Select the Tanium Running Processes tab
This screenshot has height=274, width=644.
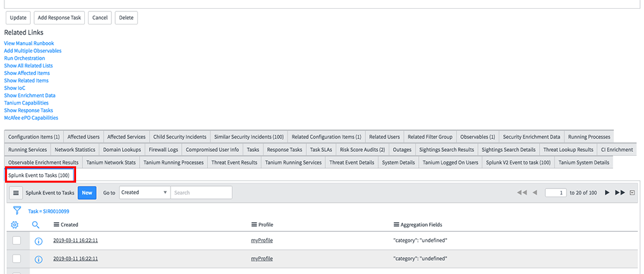point(174,163)
